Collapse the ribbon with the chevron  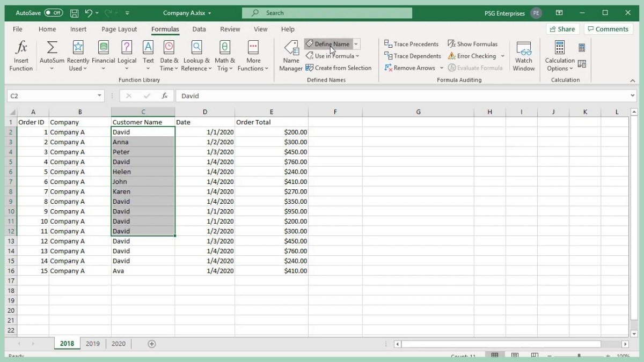[632, 80]
